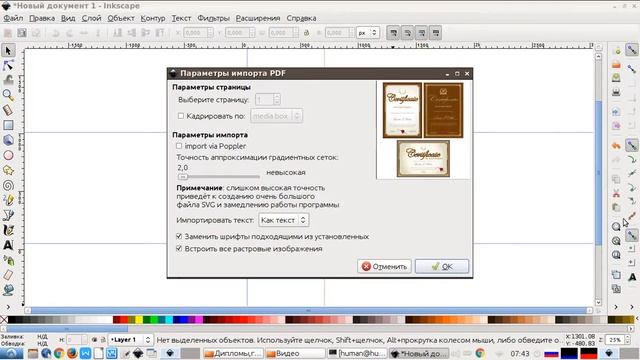The height and width of the screenshot is (360, 640).
Task: Switch to the Видео taskbar window
Action: pos(295,353)
